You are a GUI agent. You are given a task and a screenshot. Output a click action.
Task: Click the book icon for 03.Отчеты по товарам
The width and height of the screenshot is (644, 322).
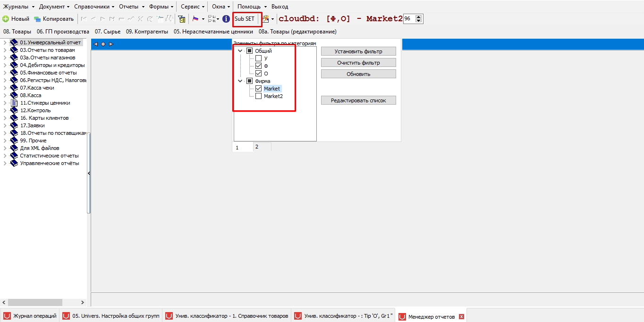click(14, 50)
